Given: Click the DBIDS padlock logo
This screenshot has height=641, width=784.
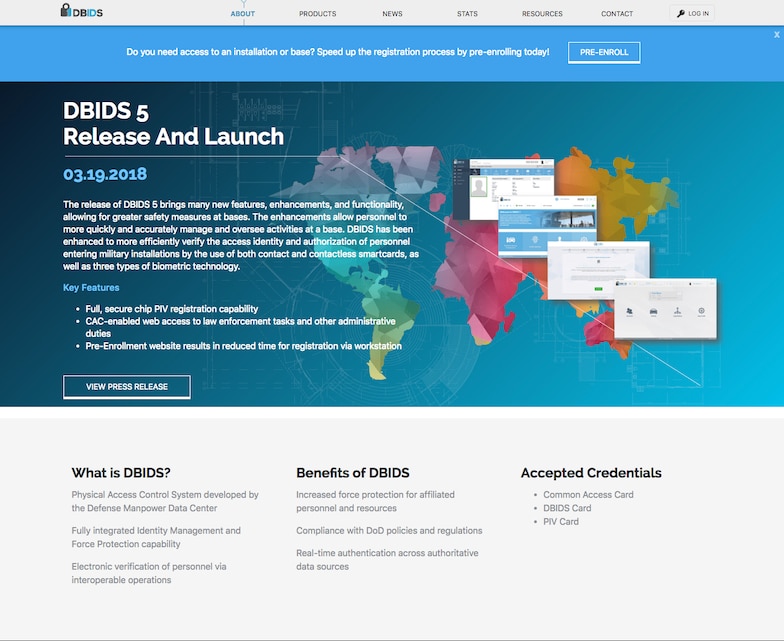Looking at the screenshot, I should (x=66, y=12).
